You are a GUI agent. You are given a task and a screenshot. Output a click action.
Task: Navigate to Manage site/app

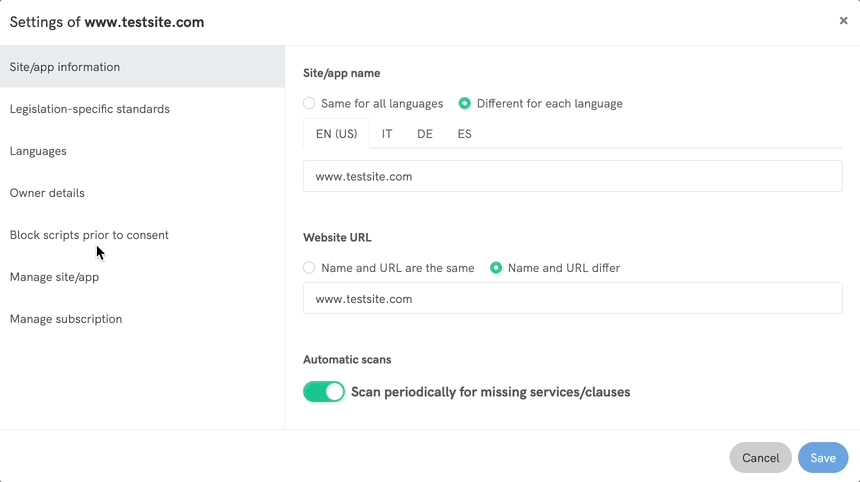[x=54, y=277]
